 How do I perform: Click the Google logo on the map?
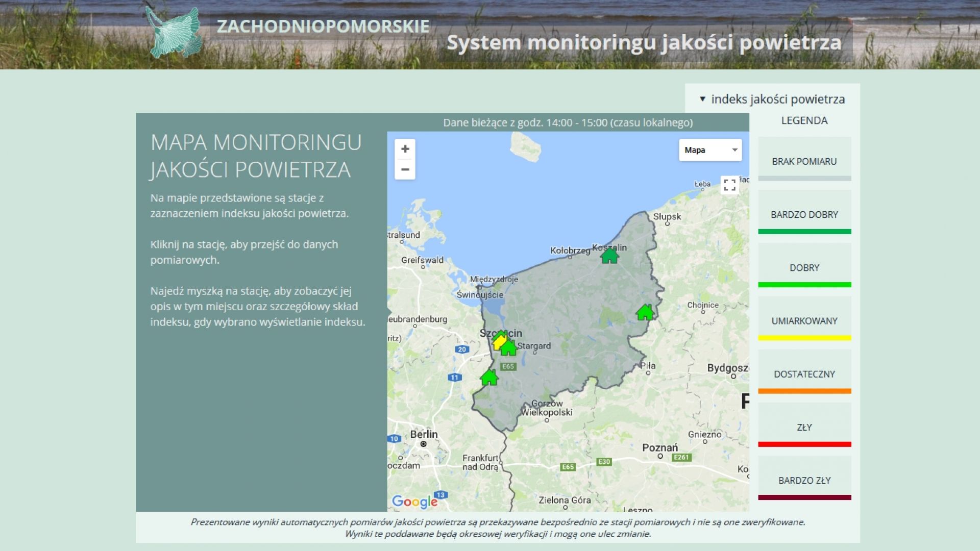(x=414, y=502)
